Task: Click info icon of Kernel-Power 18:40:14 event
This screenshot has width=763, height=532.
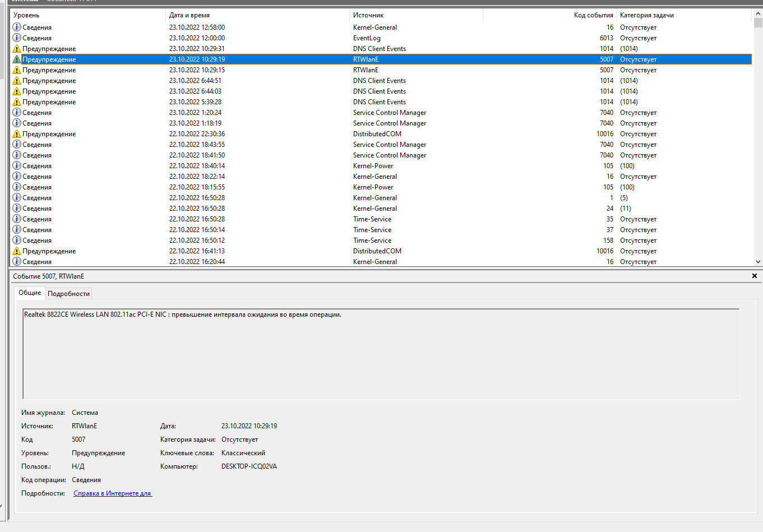Action: [x=17, y=166]
